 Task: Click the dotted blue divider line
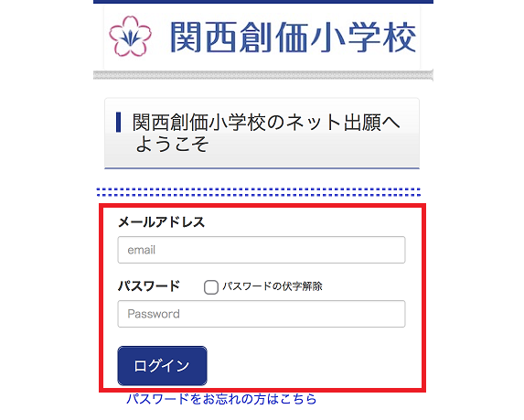click(259, 192)
